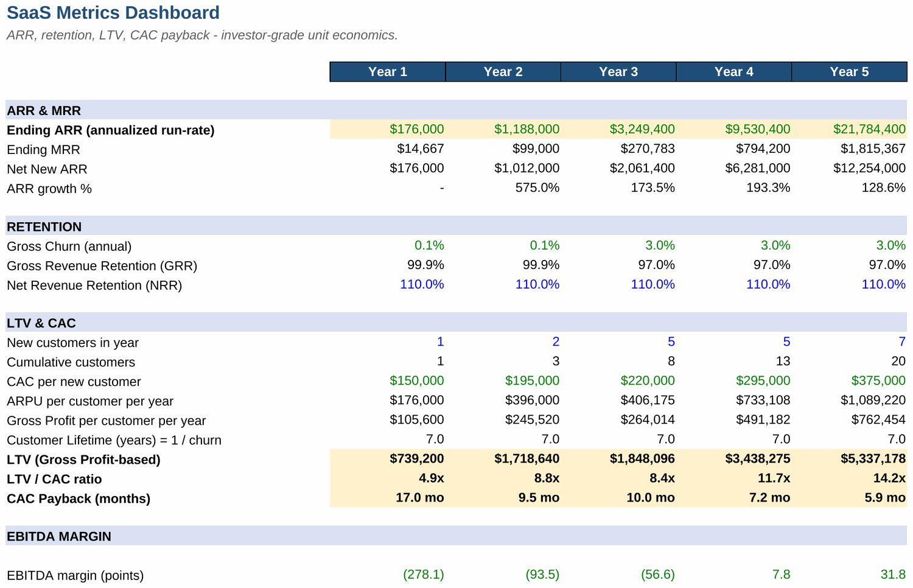Select Net New ARR cell $12,254,000
913x588 pixels.
(850, 168)
